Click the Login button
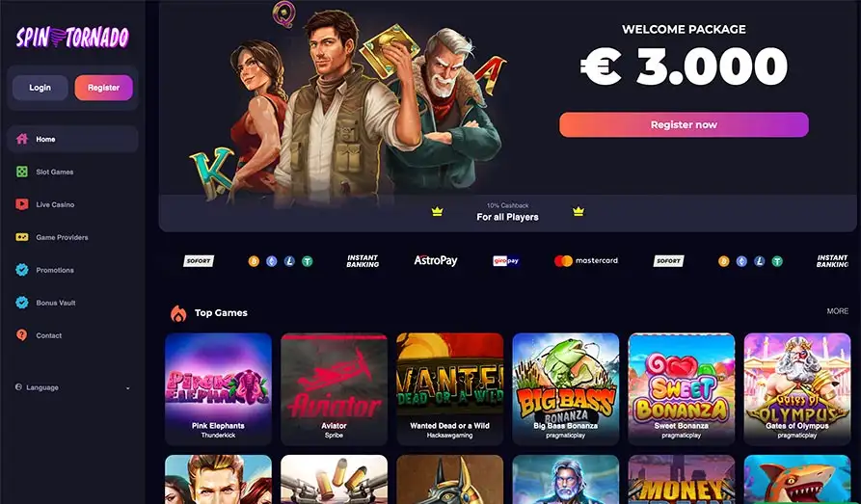 tap(40, 88)
